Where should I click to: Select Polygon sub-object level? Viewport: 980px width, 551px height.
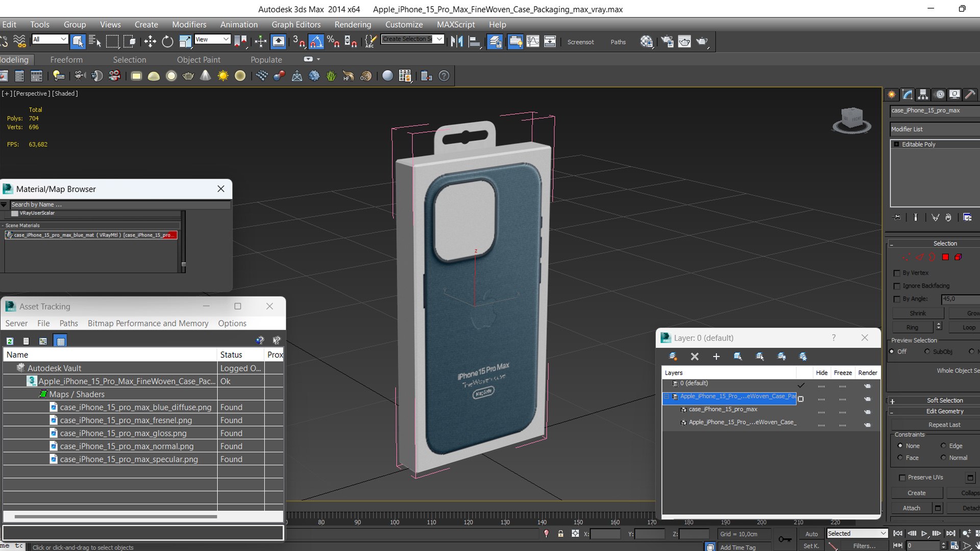click(x=945, y=257)
